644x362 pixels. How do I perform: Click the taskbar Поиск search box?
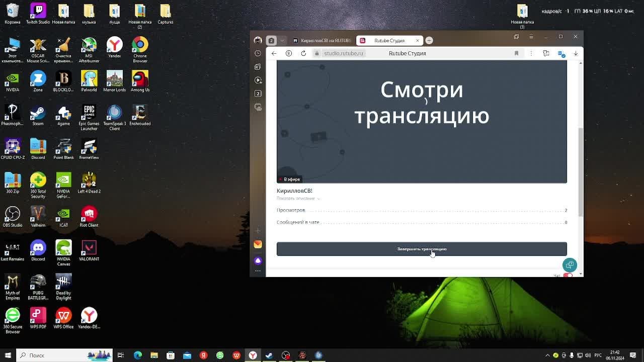(x=64, y=355)
